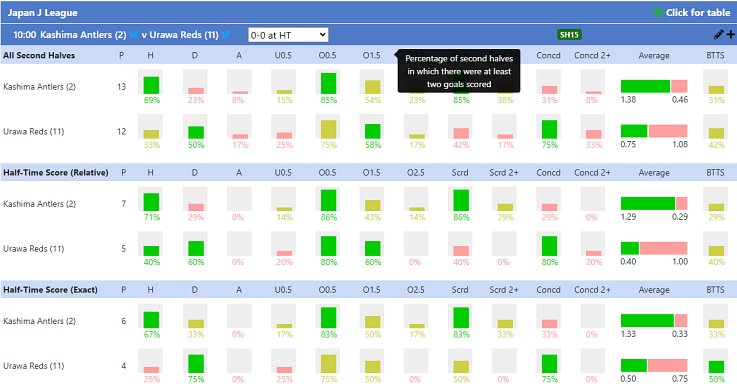The width and height of the screenshot is (737, 389).
Task: Click the Scrd 2+ header in Half-Time Score (Relative)
Action: point(504,172)
